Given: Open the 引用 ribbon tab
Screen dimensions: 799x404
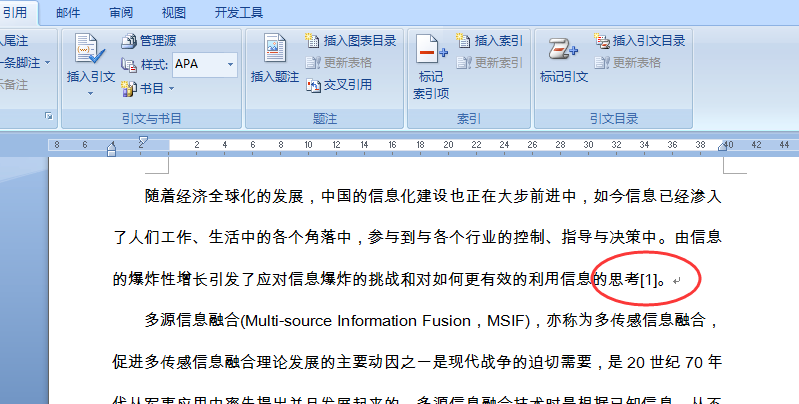Looking at the screenshot, I should click(x=15, y=12).
